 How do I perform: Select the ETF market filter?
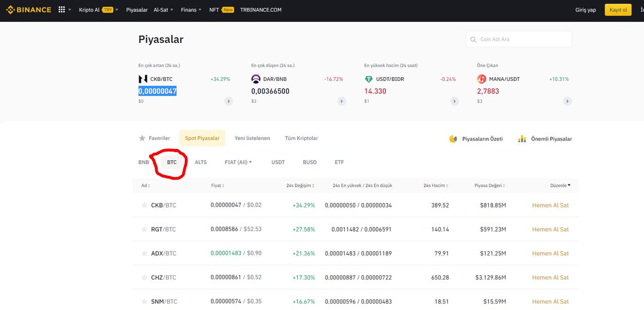pyautogui.click(x=339, y=162)
